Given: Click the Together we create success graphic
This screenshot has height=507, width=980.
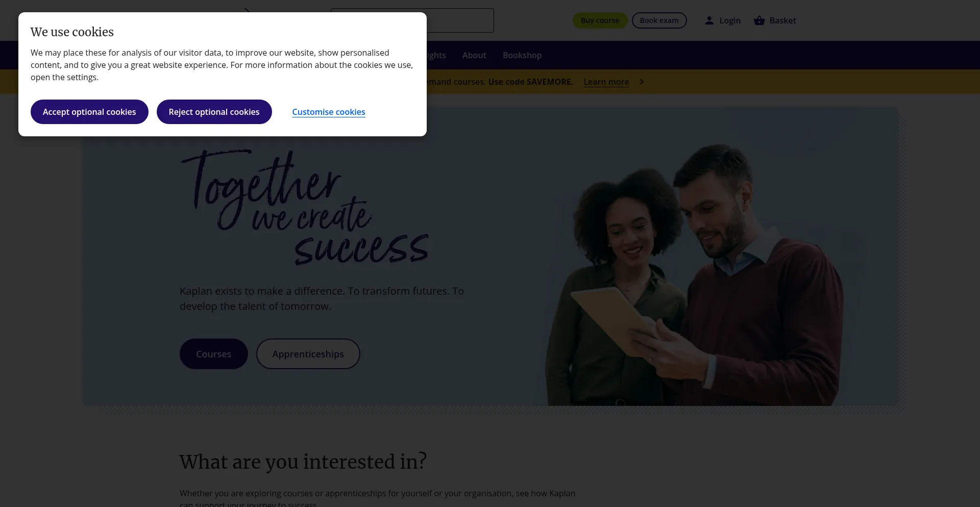Looking at the screenshot, I should coord(305,208).
